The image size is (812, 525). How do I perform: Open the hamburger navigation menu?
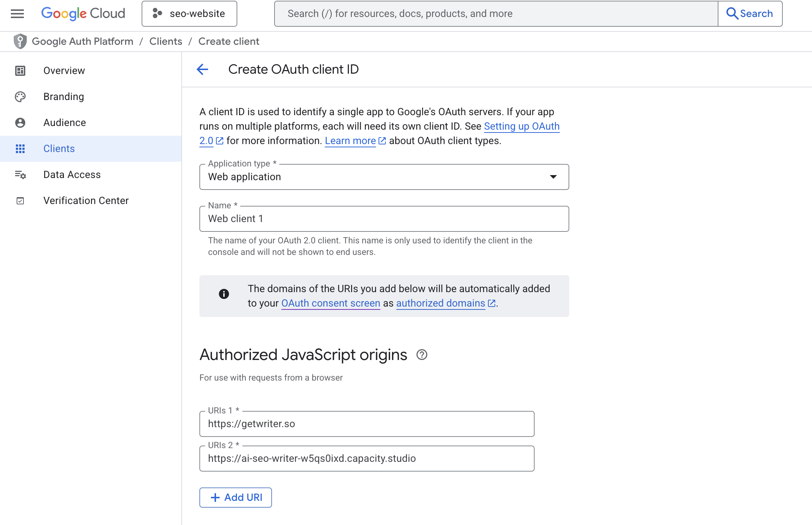click(x=17, y=14)
